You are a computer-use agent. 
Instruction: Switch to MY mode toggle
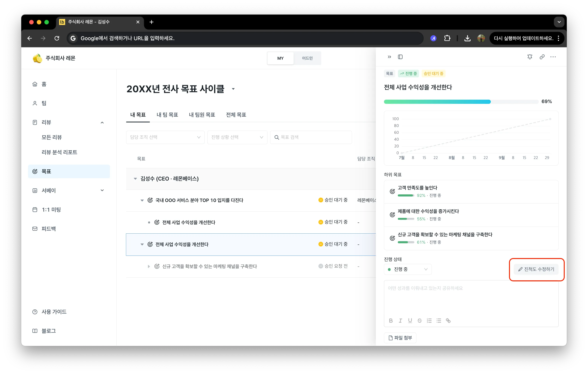pyautogui.click(x=280, y=58)
